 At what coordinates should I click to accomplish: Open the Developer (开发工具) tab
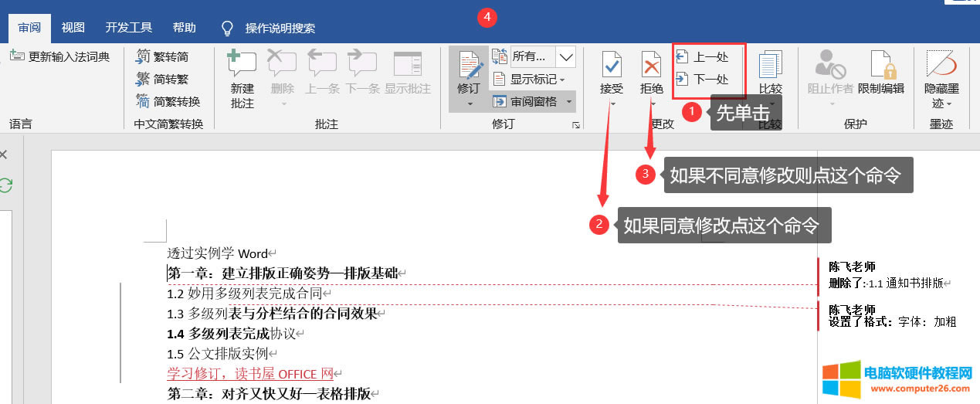[x=128, y=28]
